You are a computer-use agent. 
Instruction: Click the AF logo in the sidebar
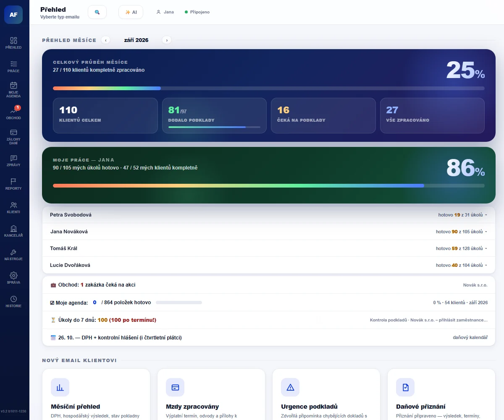(x=13, y=14)
